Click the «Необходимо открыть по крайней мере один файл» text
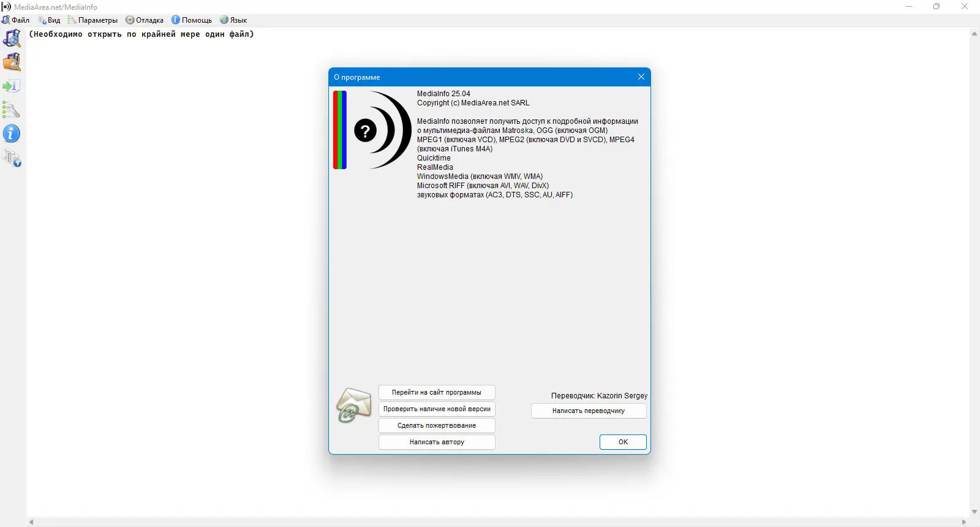Screen dimensions: 980x527 tap(141, 34)
